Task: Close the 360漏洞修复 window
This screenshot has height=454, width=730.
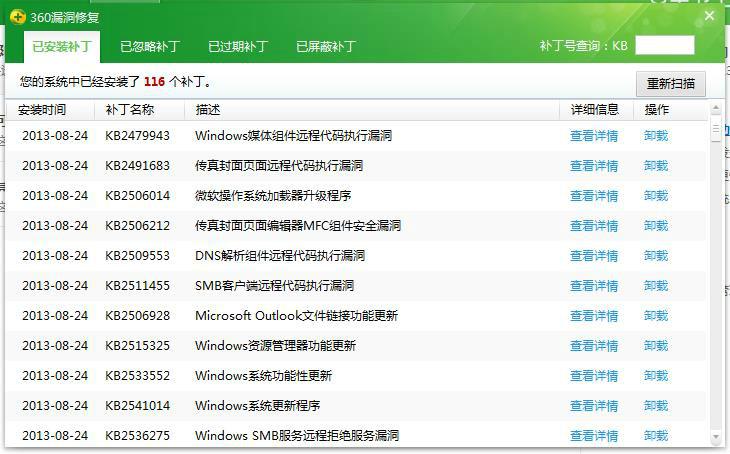Action: [x=709, y=16]
